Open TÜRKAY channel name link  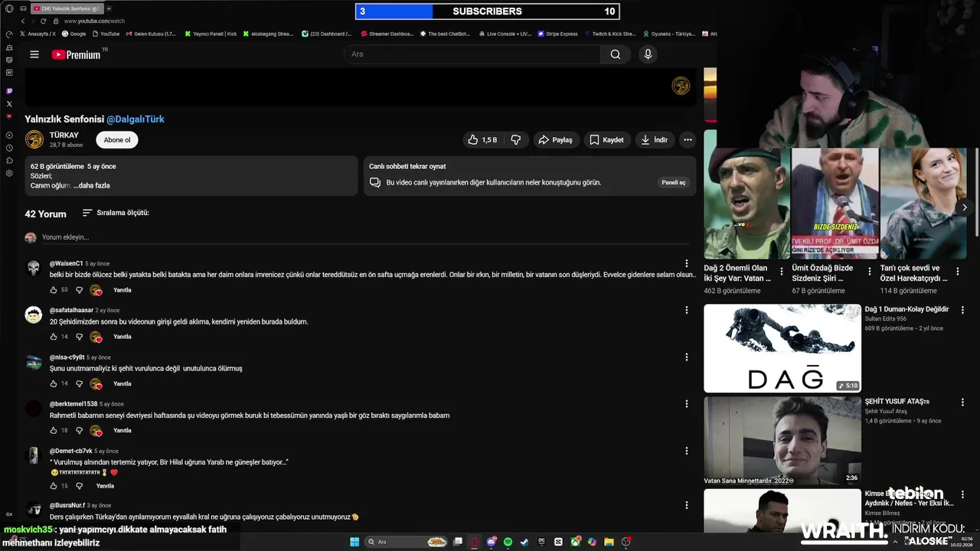point(64,135)
